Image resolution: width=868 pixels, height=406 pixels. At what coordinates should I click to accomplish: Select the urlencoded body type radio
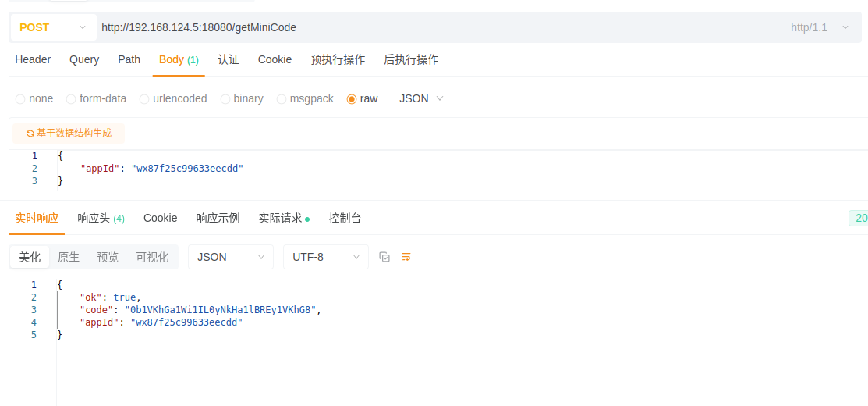click(x=144, y=99)
